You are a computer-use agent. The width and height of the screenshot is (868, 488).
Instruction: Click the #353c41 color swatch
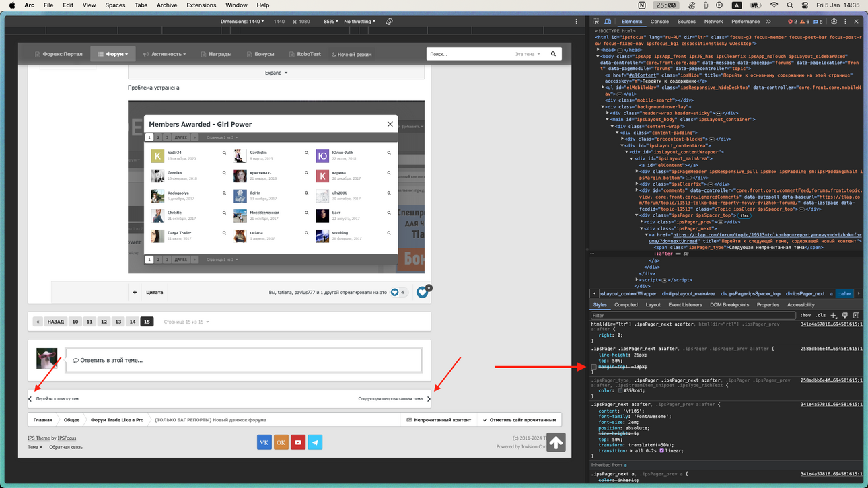coord(620,390)
